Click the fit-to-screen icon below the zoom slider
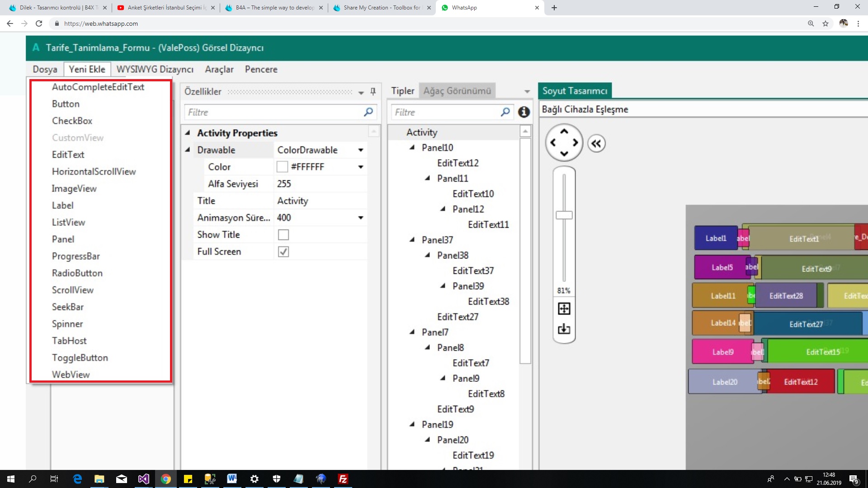This screenshot has height=488, width=868. pyautogui.click(x=564, y=308)
